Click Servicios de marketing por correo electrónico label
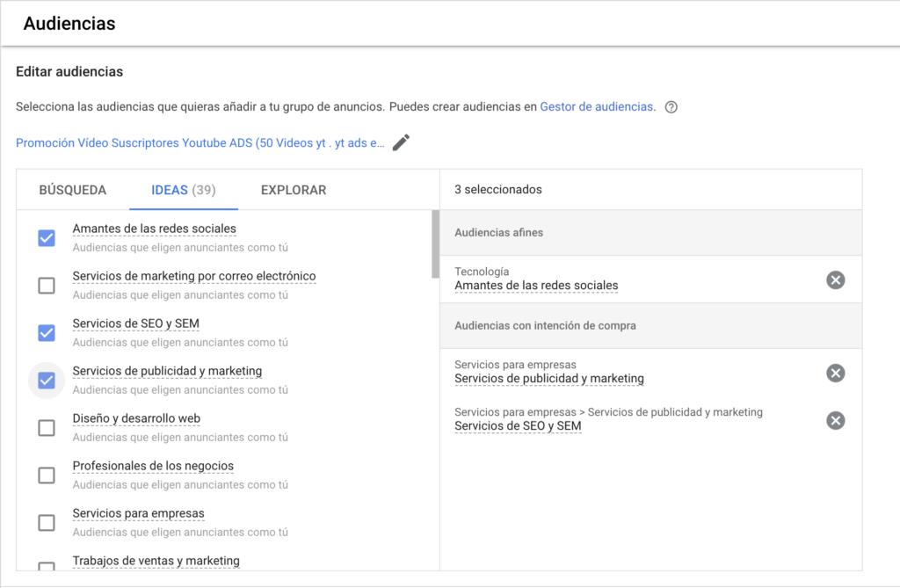Screen dimensions: 900x588 pos(194,276)
